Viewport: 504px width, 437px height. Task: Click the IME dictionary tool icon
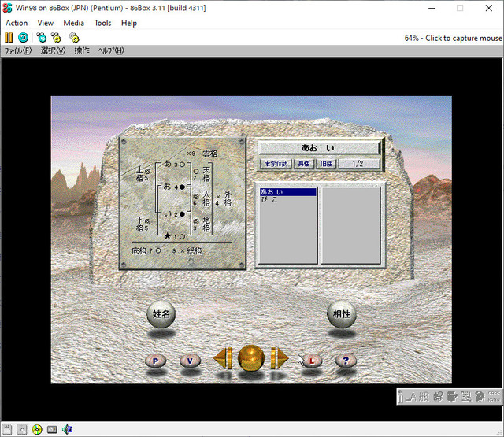(x=452, y=397)
